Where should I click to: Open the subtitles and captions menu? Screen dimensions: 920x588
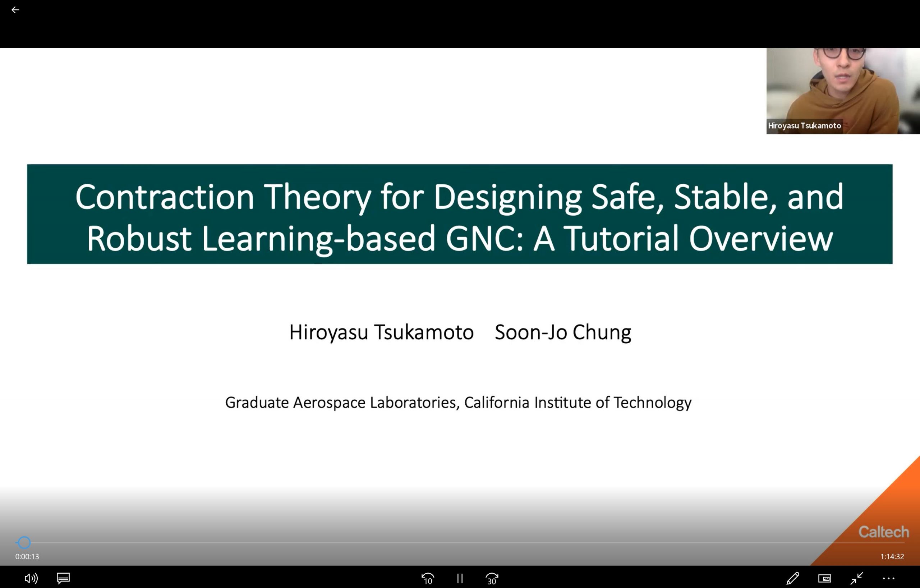(63, 578)
